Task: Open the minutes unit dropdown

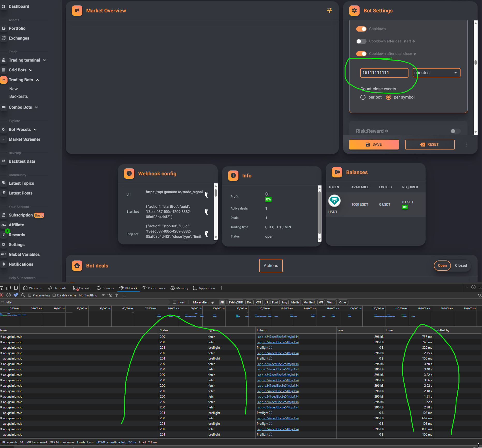Action: tap(436, 73)
